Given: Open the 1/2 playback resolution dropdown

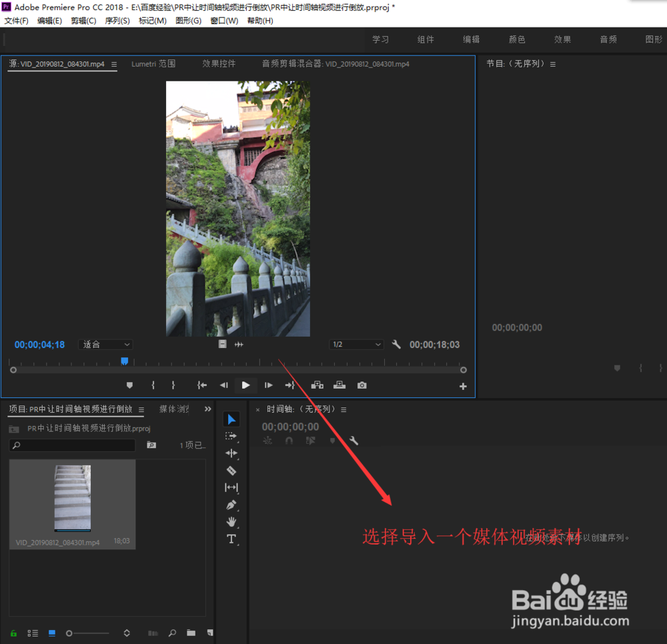Looking at the screenshot, I should [x=356, y=344].
